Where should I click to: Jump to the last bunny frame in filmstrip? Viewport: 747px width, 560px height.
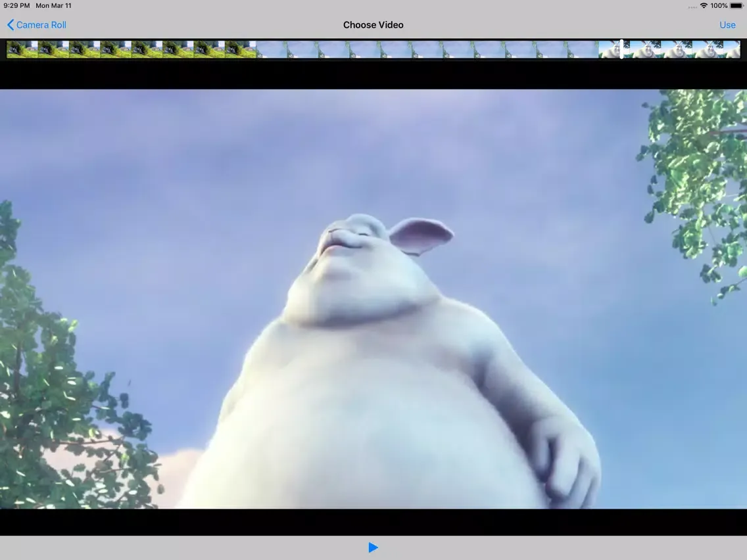coord(733,49)
